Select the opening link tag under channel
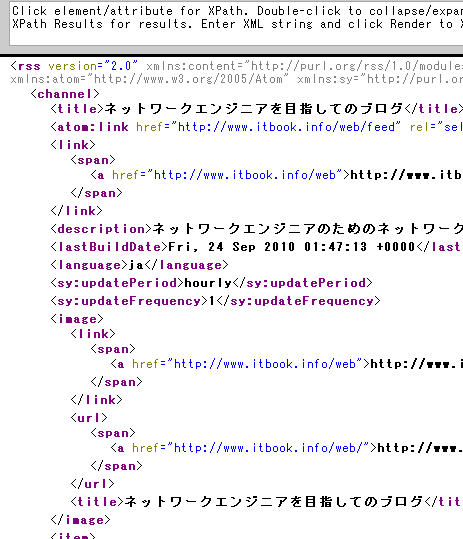 (x=73, y=145)
